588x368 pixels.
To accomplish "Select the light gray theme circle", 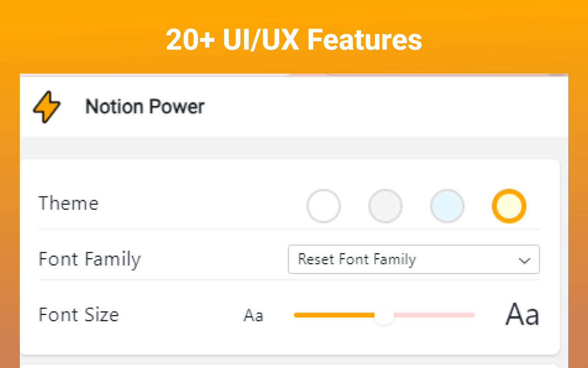I will 385,206.
